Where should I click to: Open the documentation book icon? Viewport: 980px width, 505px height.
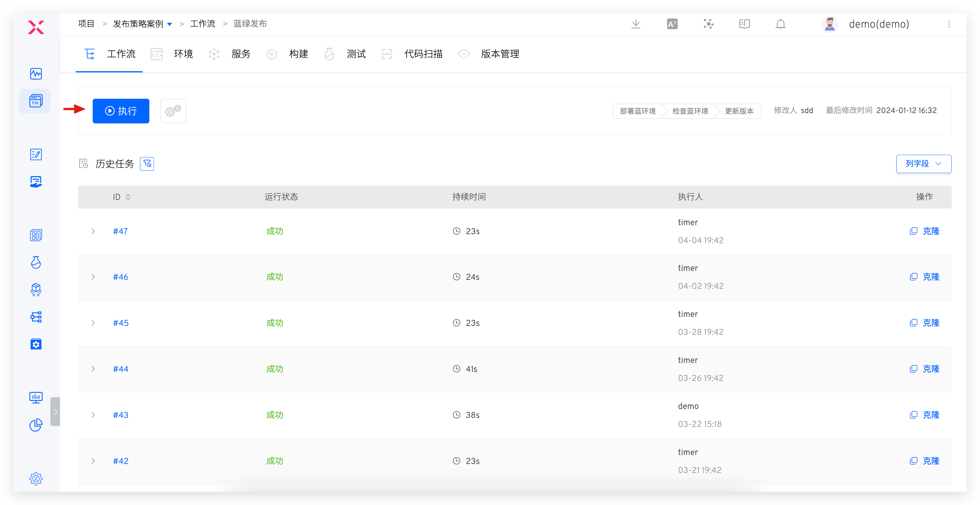(745, 24)
